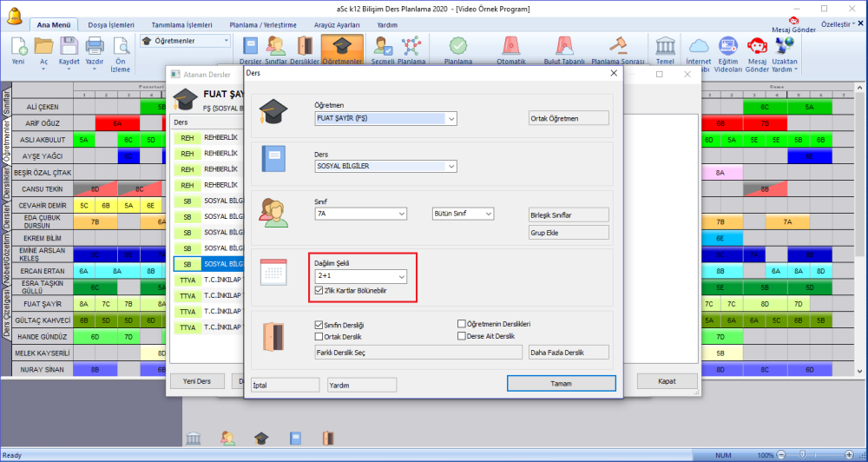Expand the Bütün Sınıf dropdown
Screen dimensions: 868x462
[x=488, y=214]
